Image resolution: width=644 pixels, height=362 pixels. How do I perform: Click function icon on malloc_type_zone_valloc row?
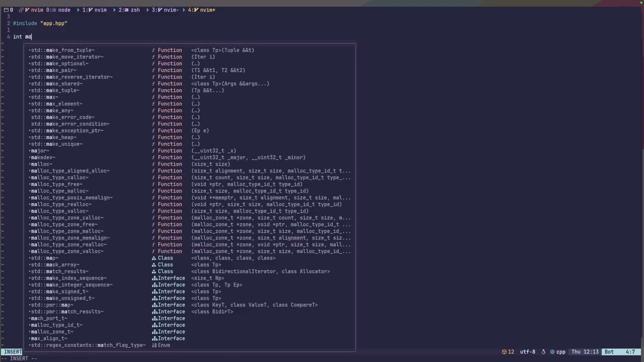(x=153, y=251)
